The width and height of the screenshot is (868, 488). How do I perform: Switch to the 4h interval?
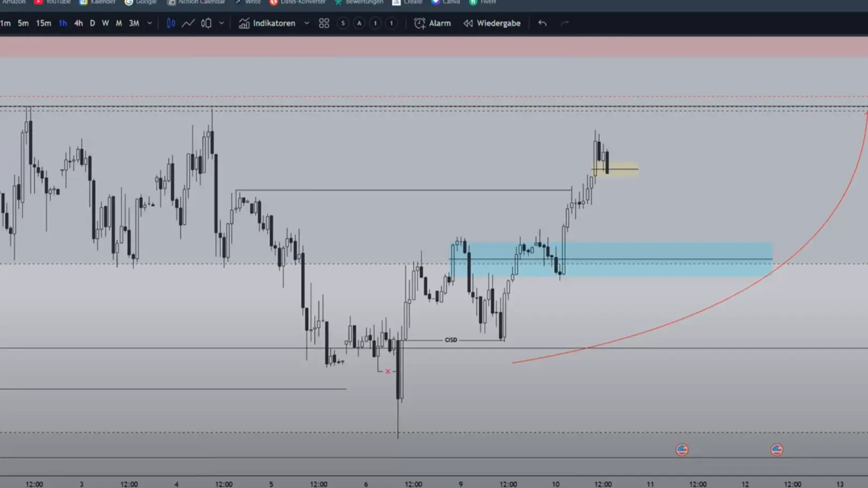[x=78, y=23]
